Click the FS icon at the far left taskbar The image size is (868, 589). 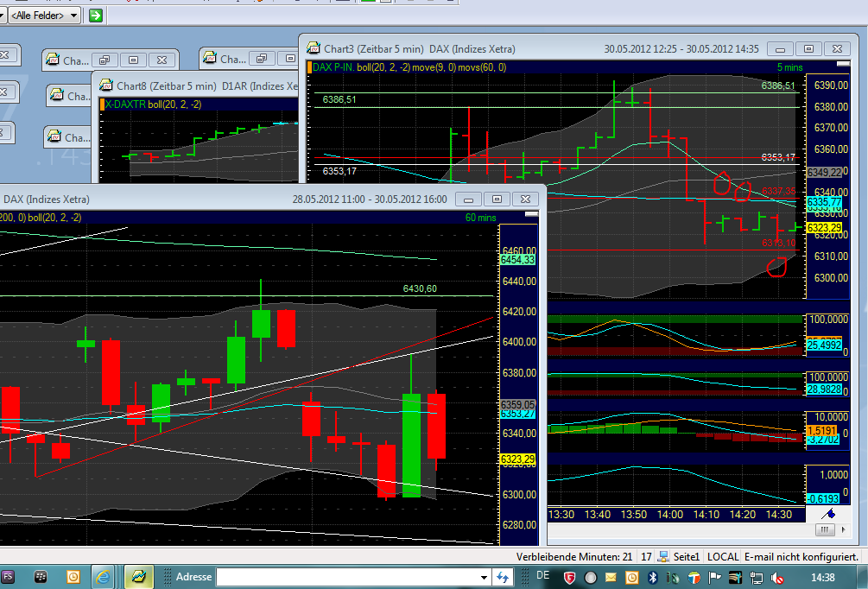tap(8, 576)
